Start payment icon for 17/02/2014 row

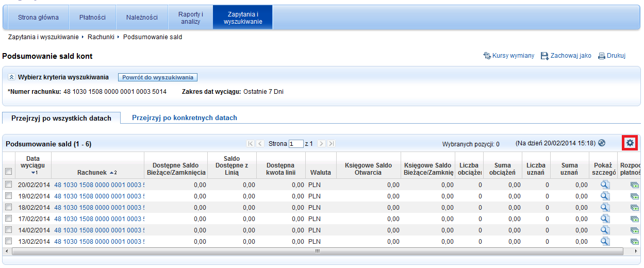click(634, 219)
